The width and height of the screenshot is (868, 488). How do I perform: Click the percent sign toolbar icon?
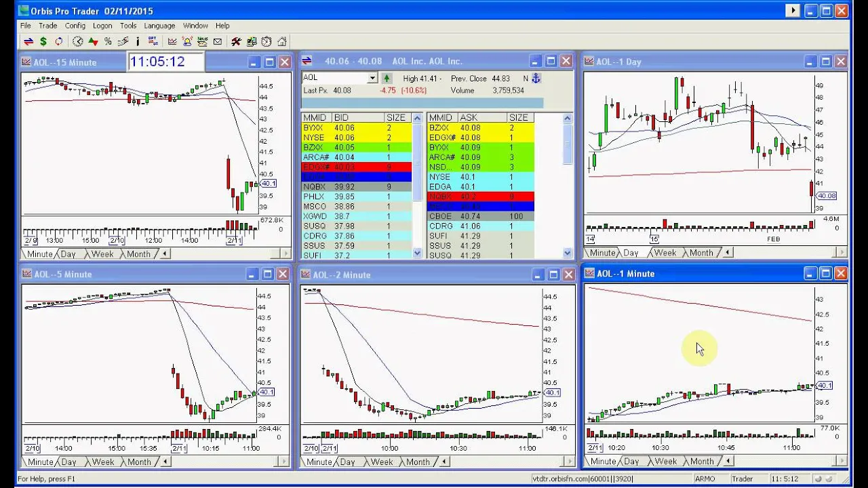(x=108, y=41)
